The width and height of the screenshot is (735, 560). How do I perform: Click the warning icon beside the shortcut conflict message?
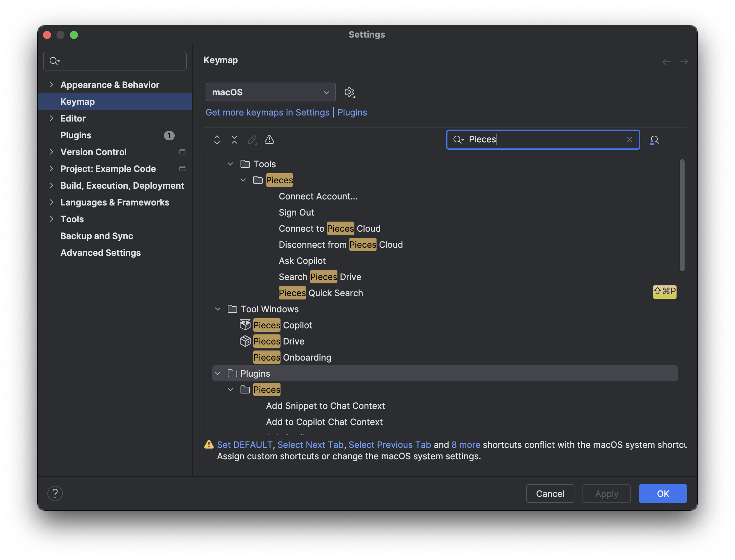(209, 445)
